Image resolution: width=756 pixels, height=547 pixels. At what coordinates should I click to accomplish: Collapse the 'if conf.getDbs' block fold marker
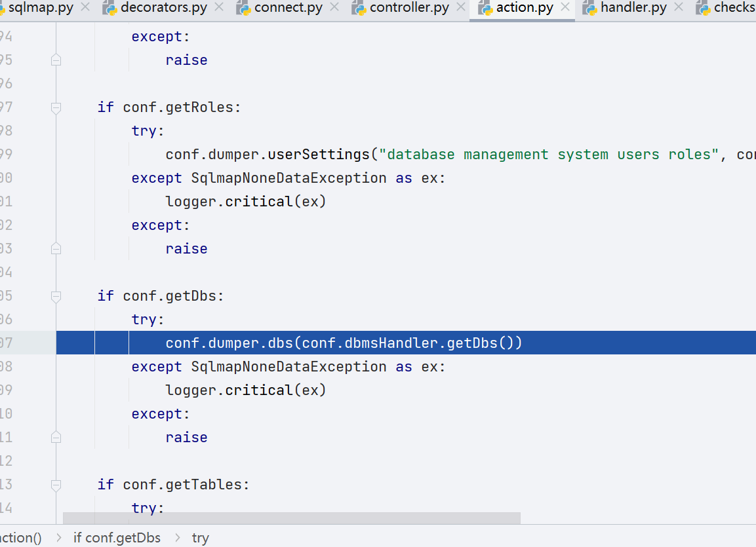coord(56,297)
